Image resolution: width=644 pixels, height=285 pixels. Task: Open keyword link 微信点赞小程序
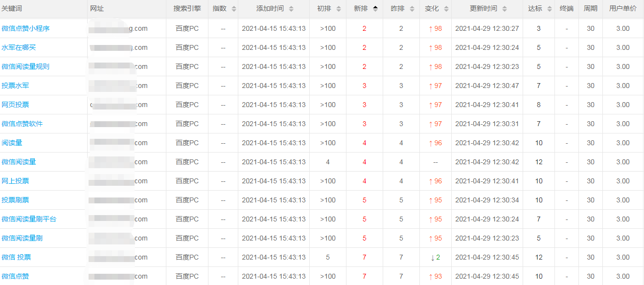pos(25,28)
